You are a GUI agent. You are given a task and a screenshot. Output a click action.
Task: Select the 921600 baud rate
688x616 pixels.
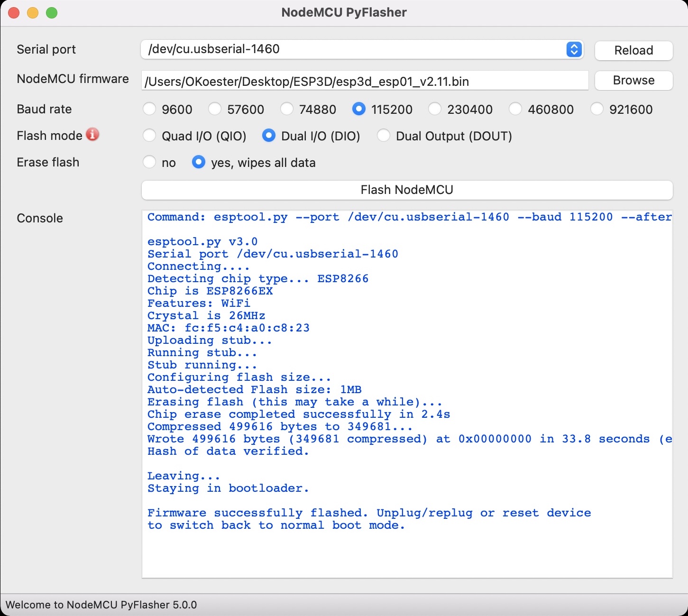pyautogui.click(x=597, y=109)
